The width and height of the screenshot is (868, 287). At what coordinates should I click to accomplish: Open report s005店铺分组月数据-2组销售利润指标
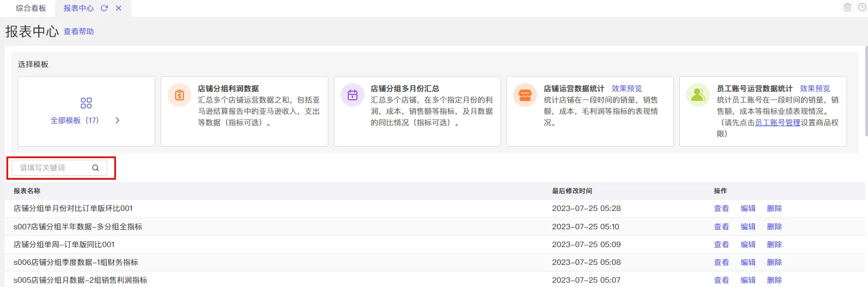(x=80, y=280)
